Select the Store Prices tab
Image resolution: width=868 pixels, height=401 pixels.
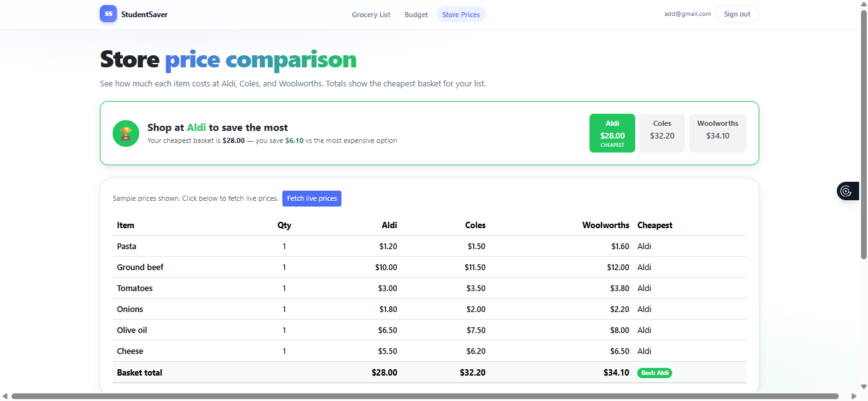(x=461, y=15)
